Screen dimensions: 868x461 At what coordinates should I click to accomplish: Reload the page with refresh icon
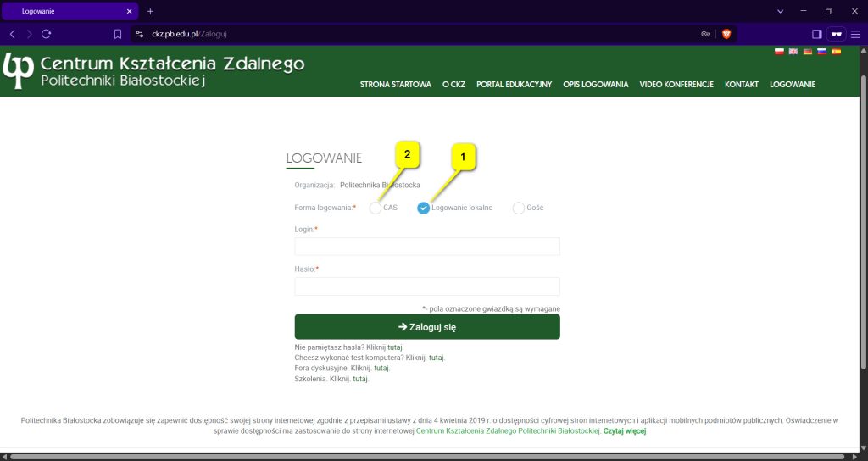pyautogui.click(x=47, y=34)
